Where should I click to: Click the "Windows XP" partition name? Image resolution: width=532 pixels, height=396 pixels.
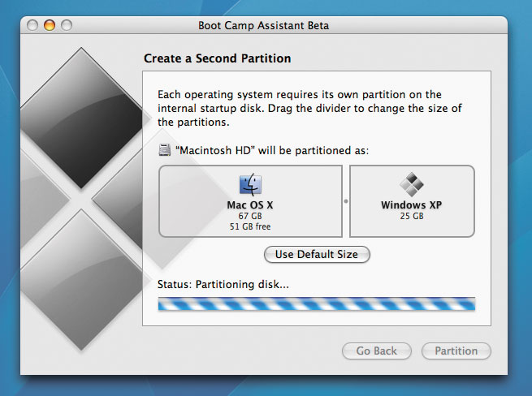point(412,204)
